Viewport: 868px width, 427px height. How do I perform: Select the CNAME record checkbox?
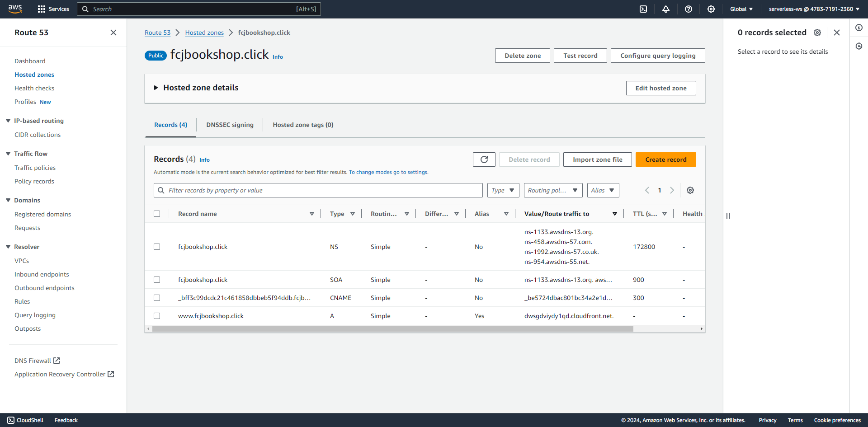[x=157, y=298]
